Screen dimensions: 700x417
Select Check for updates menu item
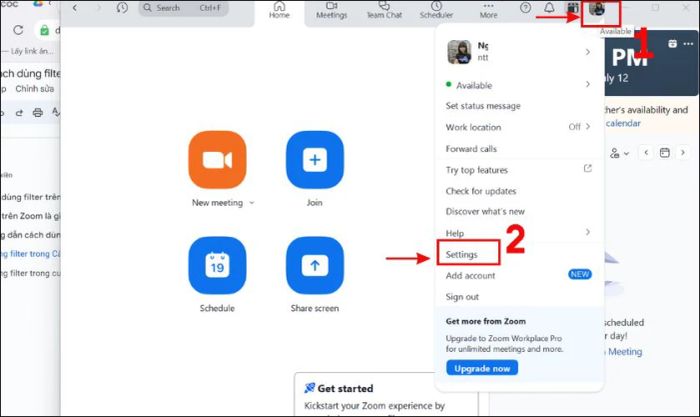481,191
